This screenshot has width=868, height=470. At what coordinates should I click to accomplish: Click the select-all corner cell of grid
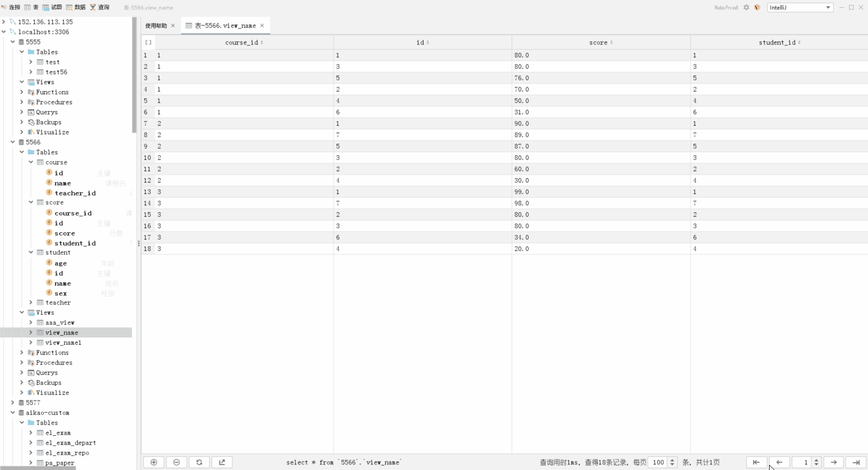(x=148, y=43)
